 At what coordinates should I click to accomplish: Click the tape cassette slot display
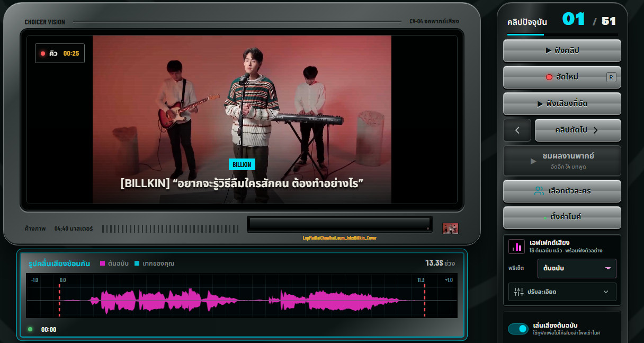[x=339, y=224]
